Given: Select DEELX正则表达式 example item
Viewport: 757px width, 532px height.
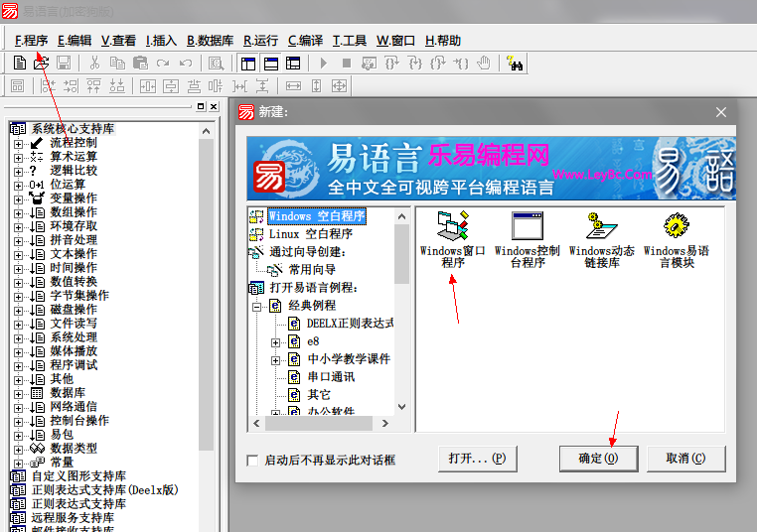Looking at the screenshot, I should 350,324.
